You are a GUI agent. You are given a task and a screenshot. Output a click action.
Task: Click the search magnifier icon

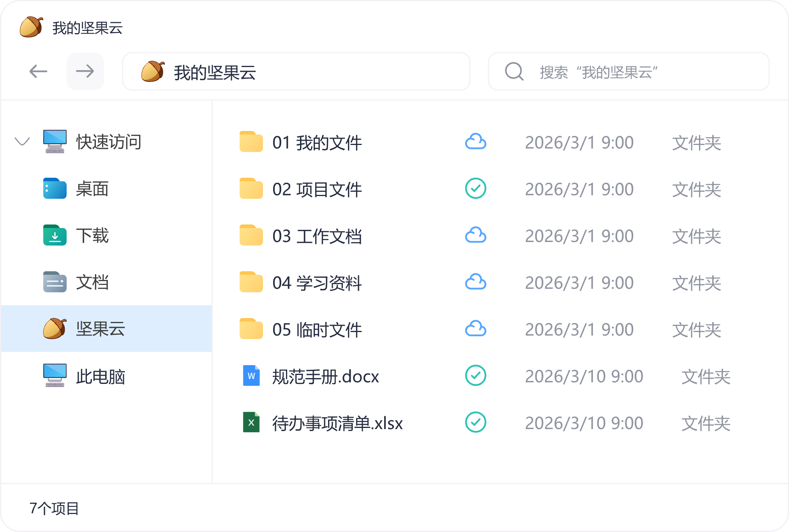(x=514, y=71)
